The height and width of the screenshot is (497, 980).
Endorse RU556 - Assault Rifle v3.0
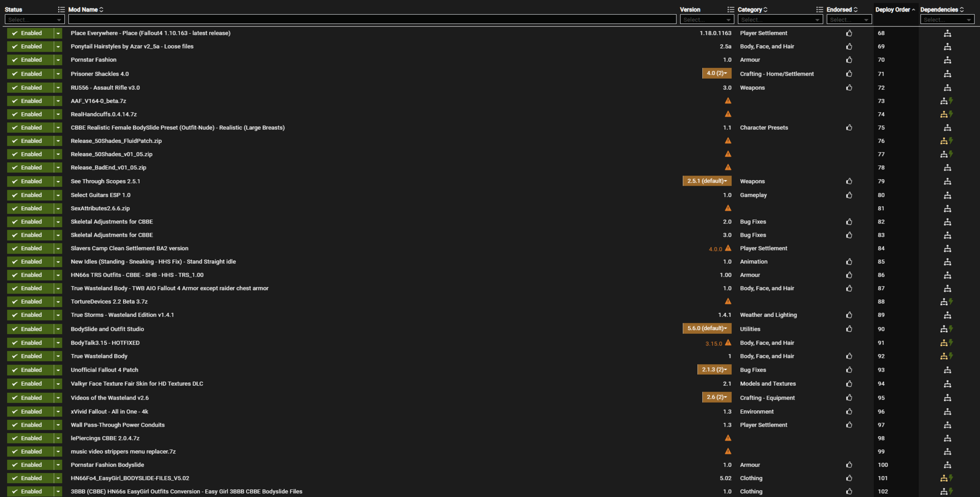click(x=849, y=88)
